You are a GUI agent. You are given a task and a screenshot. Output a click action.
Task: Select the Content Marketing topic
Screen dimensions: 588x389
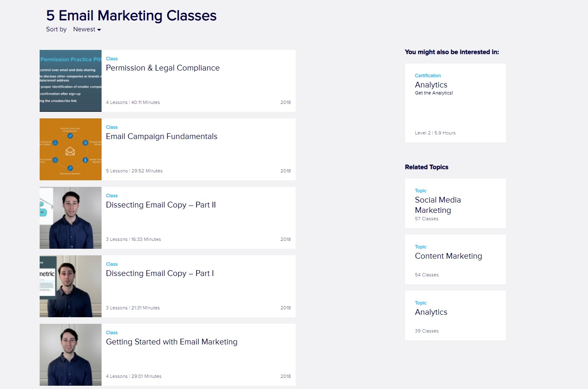tap(448, 256)
